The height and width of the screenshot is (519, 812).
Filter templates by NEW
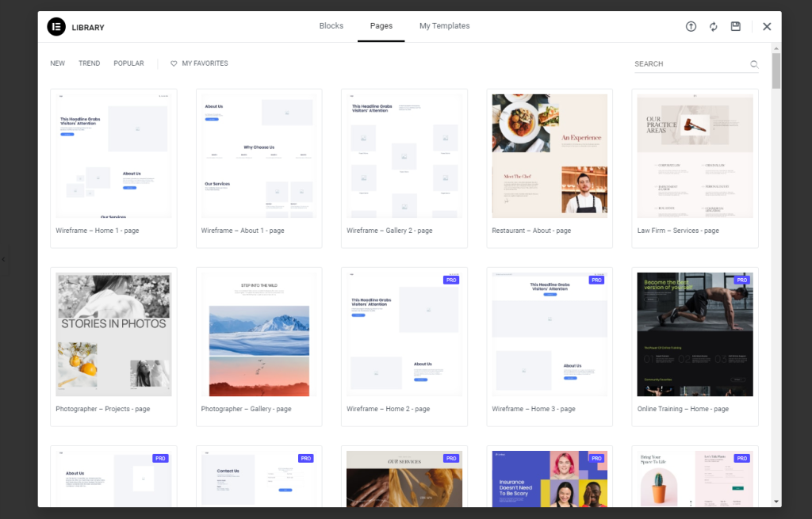pos(56,63)
